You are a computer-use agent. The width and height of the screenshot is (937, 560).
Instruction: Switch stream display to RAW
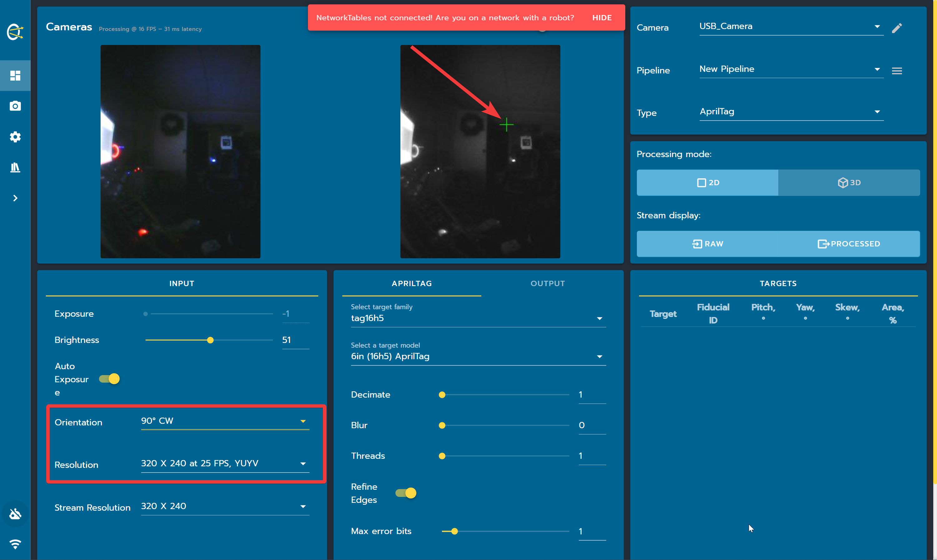(707, 243)
